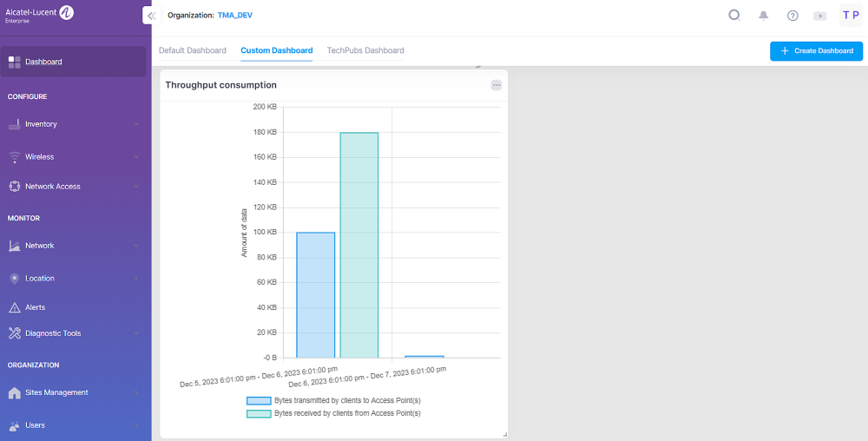Open the video tutorials icon
Image resolution: width=868 pixels, height=441 pixels.
click(x=819, y=16)
